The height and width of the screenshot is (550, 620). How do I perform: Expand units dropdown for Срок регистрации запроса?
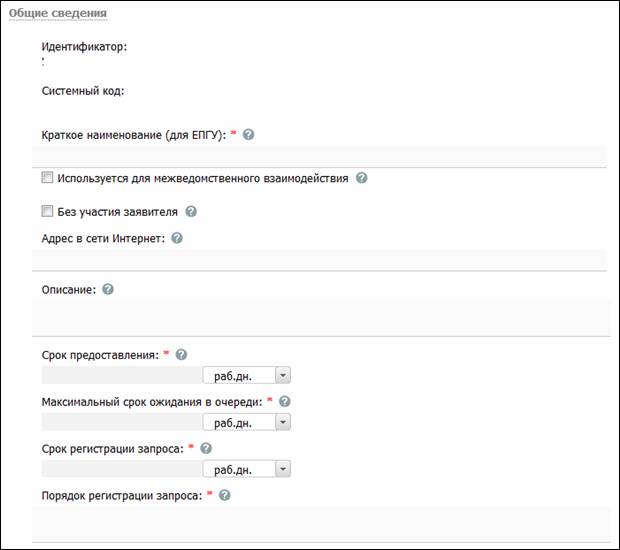283,469
